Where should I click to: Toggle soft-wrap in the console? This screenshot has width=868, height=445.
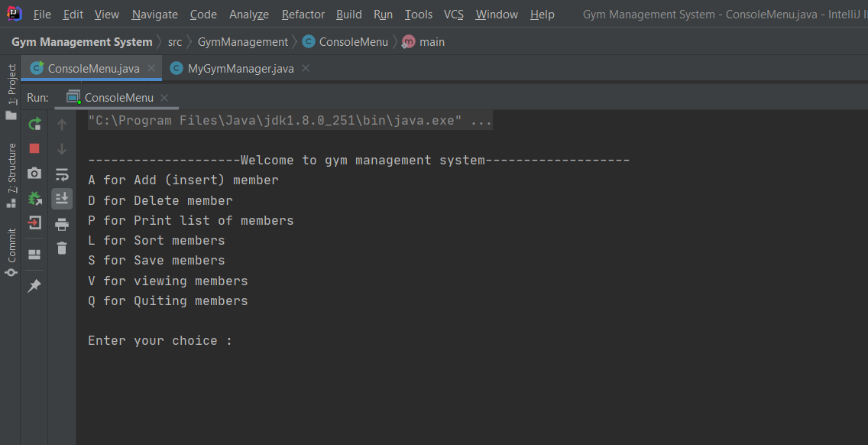point(62,175)
